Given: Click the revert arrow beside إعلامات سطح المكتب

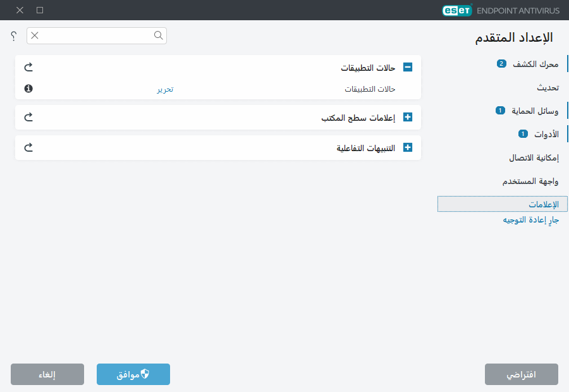Looking at the screenshot, I should point(28,117).
